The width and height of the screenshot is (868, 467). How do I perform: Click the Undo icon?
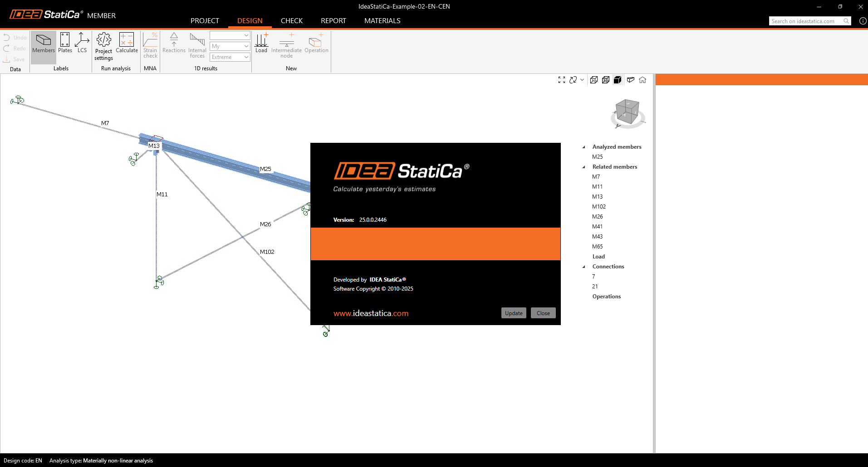[x=7, y=38]
